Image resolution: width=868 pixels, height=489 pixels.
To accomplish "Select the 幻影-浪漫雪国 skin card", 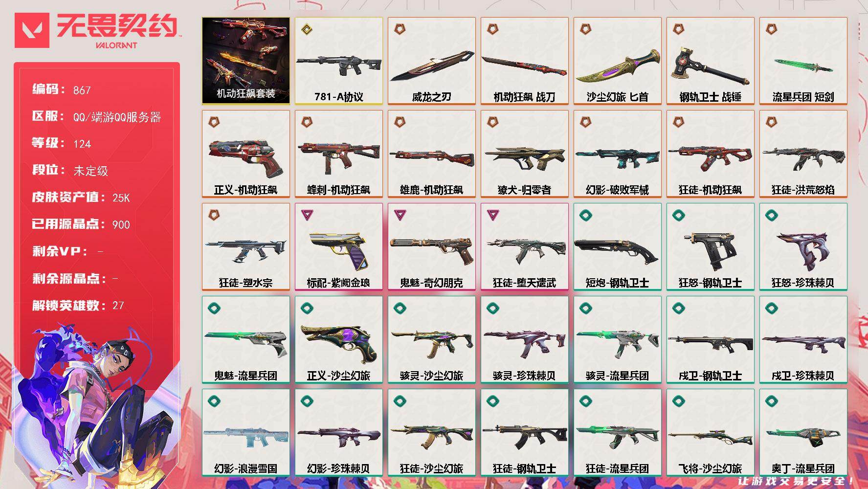I will 246,433.
